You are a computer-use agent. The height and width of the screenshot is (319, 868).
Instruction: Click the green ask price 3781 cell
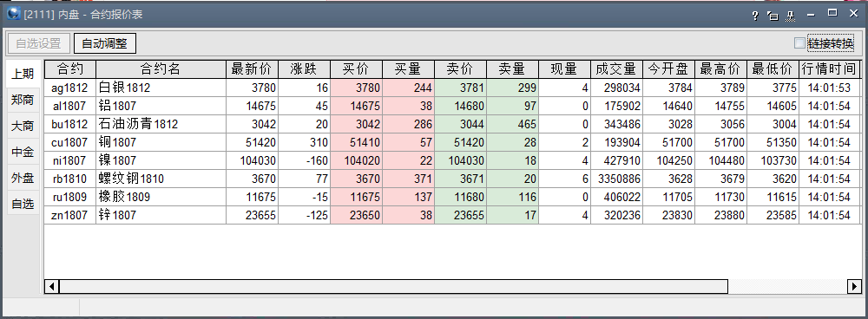tap(461, 88)
